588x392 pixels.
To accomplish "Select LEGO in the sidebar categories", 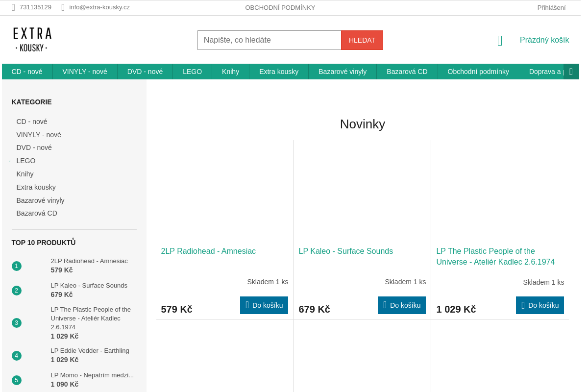I will pos(26,161).
